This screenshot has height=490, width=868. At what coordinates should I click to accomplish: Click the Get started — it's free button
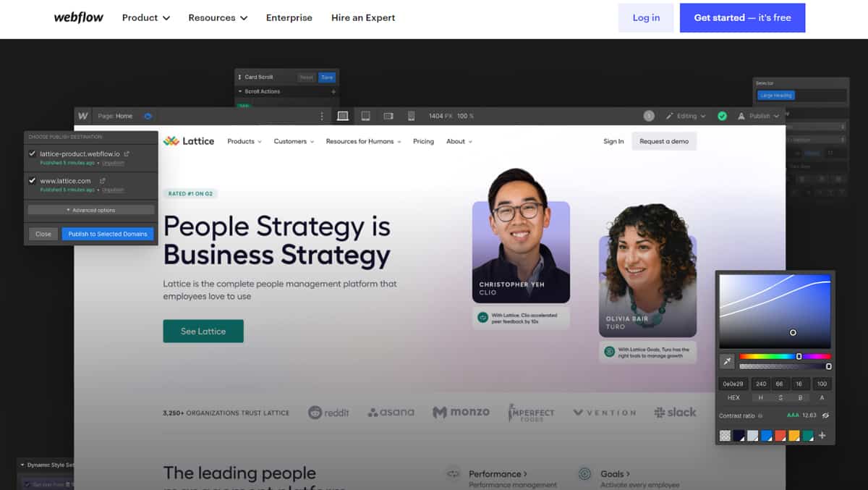click(x=742, y=18)
